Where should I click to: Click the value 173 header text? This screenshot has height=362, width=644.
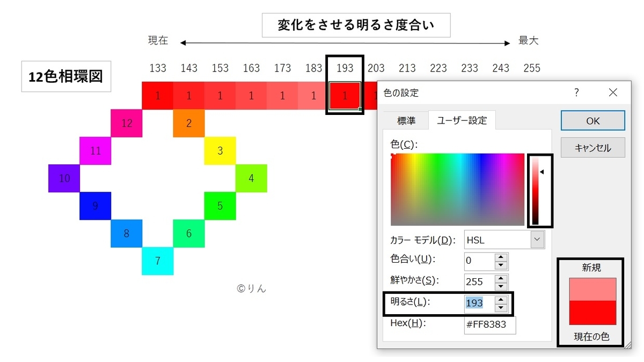(x=282, y=68)
